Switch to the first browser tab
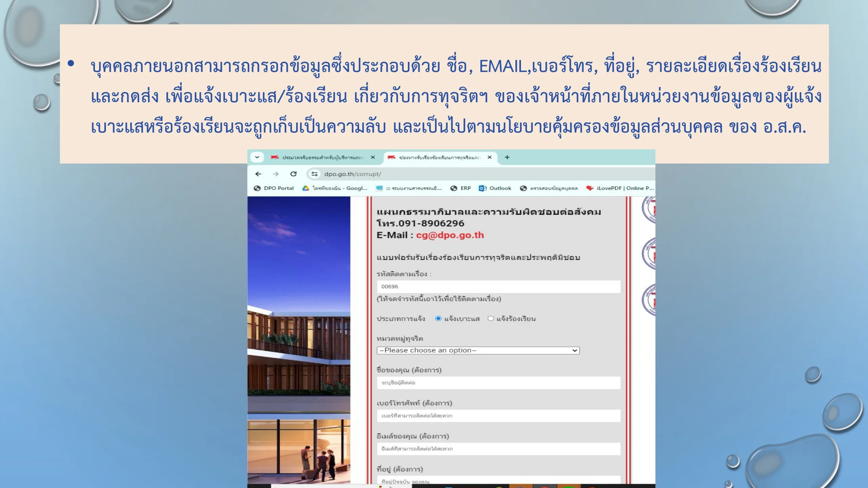This screenshot has width=868, height=488. click(322, 157)
